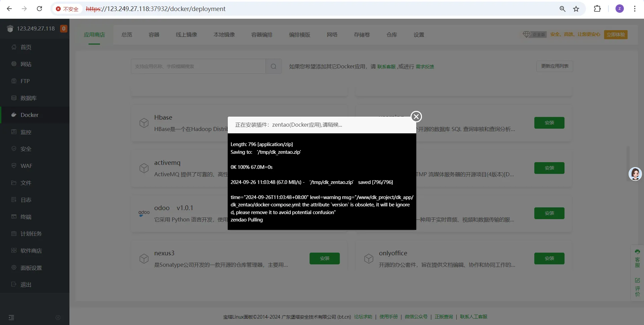
Task: Click the activemq app cube icon
Action: pyautogui.click(x=144, y=168)
